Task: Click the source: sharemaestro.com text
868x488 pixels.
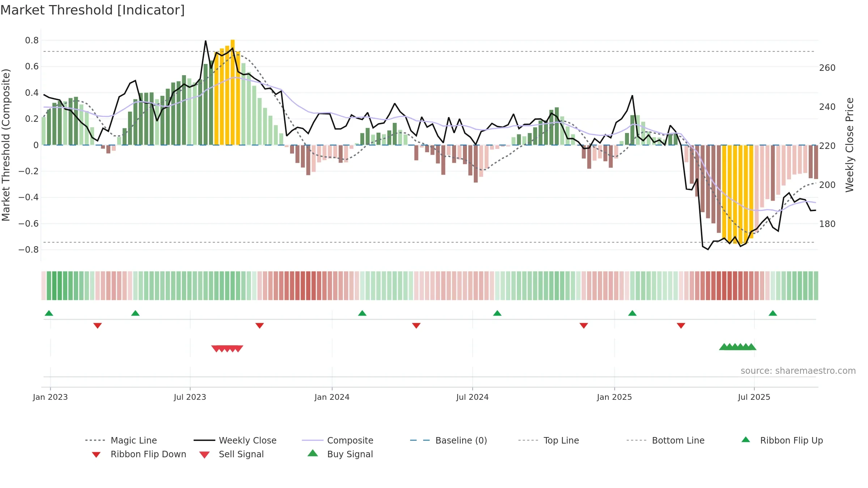Action: pyautogui.click(x=798, y=371)
